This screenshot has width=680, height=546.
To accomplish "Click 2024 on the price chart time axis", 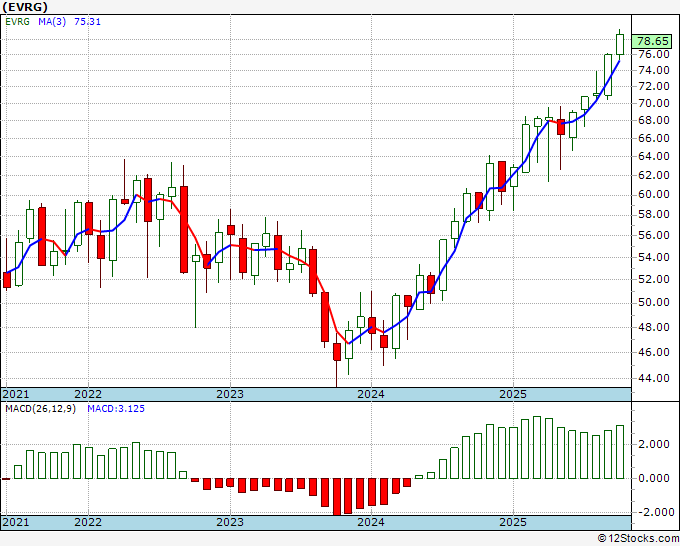I will coord(371,394).
